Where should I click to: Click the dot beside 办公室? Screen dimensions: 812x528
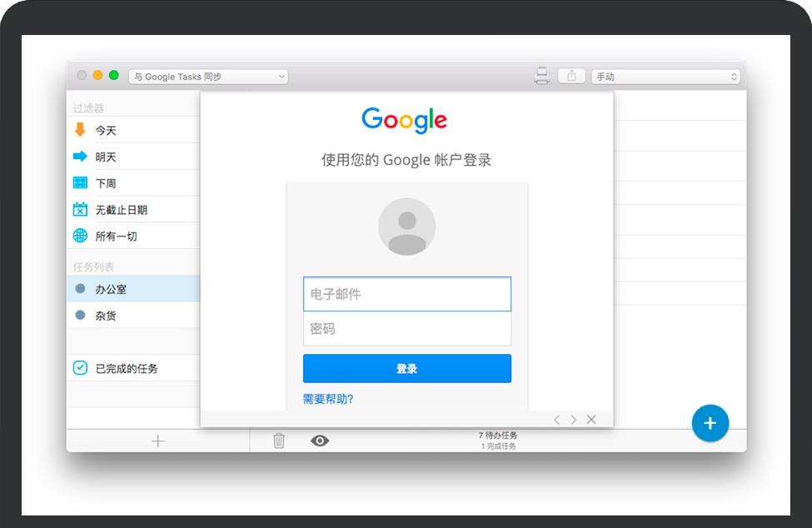coord(80,288)
